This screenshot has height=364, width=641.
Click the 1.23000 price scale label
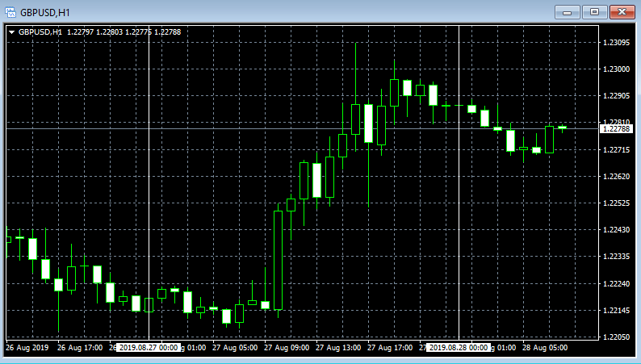pos(616,69)
